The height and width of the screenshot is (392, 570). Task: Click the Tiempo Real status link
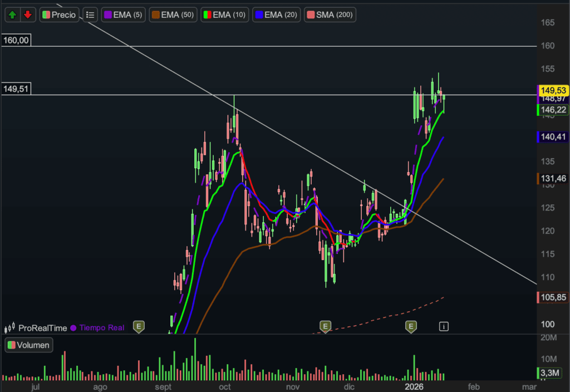(x=101, y=328)
